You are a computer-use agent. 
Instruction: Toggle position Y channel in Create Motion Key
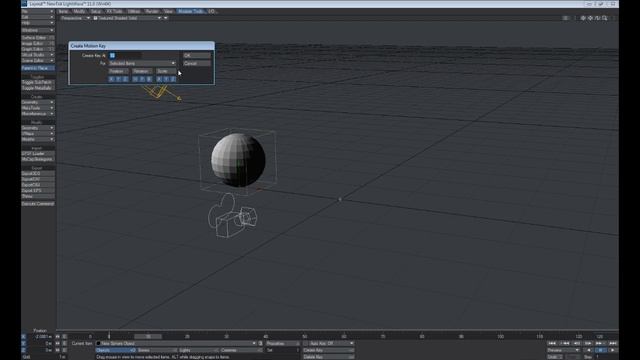point(118,79)
